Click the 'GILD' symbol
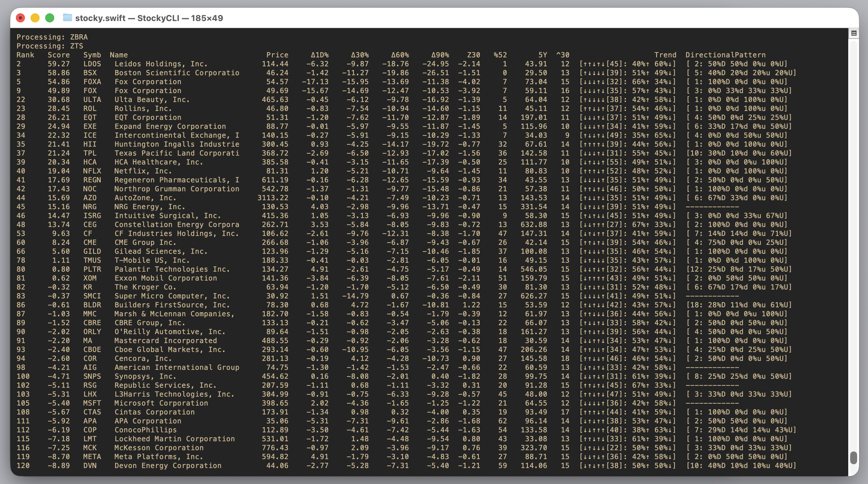868x484 pixels. [92, 252]
